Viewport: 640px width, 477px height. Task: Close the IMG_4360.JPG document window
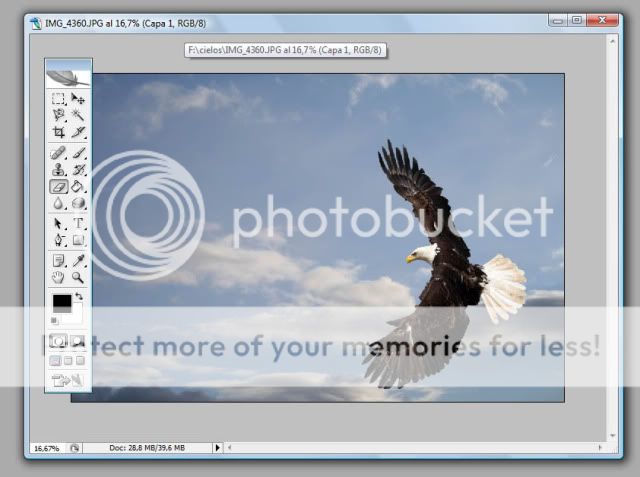[602, 20]
